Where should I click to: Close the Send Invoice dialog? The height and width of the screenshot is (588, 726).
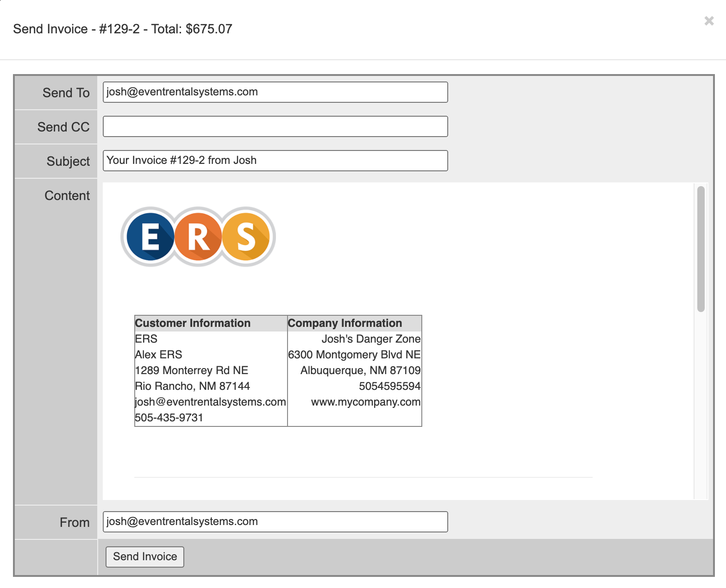point(708,21)
